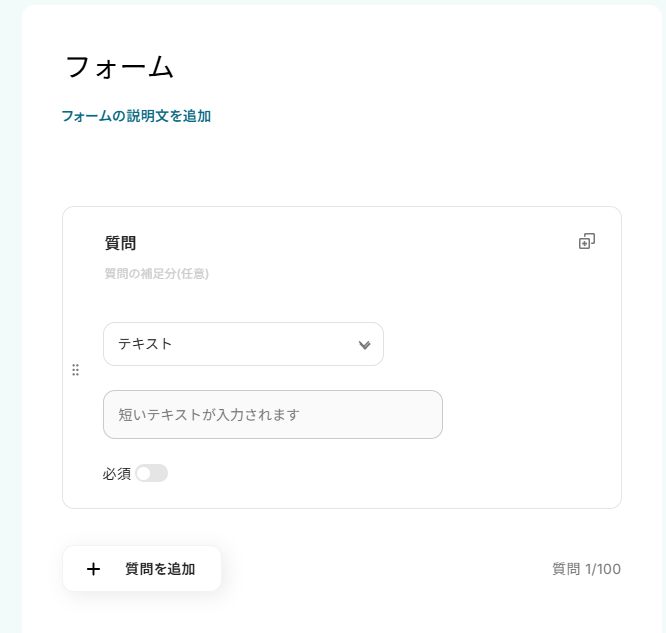The height and width of the screenshot is (633, 666).
Task: Click the white knob of the required toggle
Action: pyautogui.click(x=144, y=473)
